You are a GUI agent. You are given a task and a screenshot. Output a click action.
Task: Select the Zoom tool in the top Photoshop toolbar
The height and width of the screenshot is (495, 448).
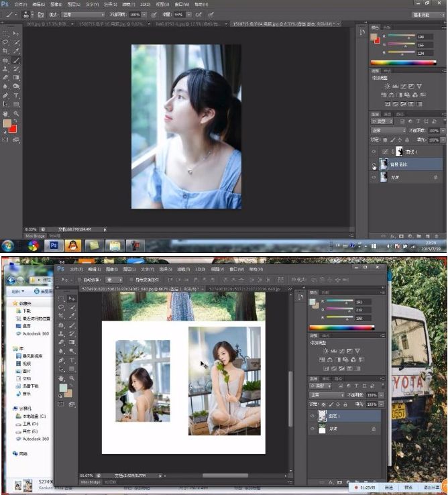16,114
